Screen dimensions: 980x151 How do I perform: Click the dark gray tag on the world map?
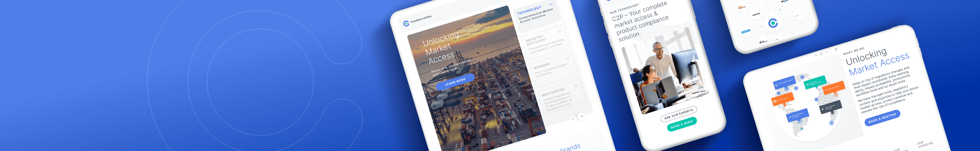(x=830, y=107)
